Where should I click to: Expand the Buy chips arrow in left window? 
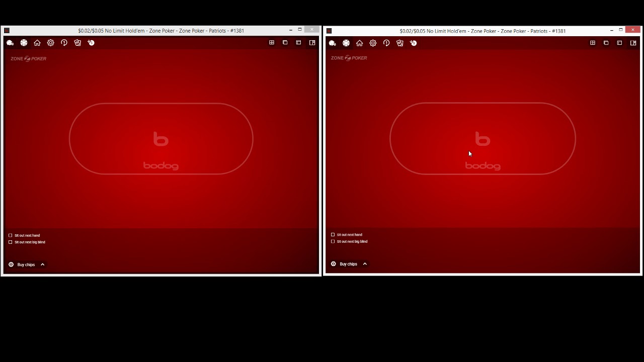[x=43, y=264]
